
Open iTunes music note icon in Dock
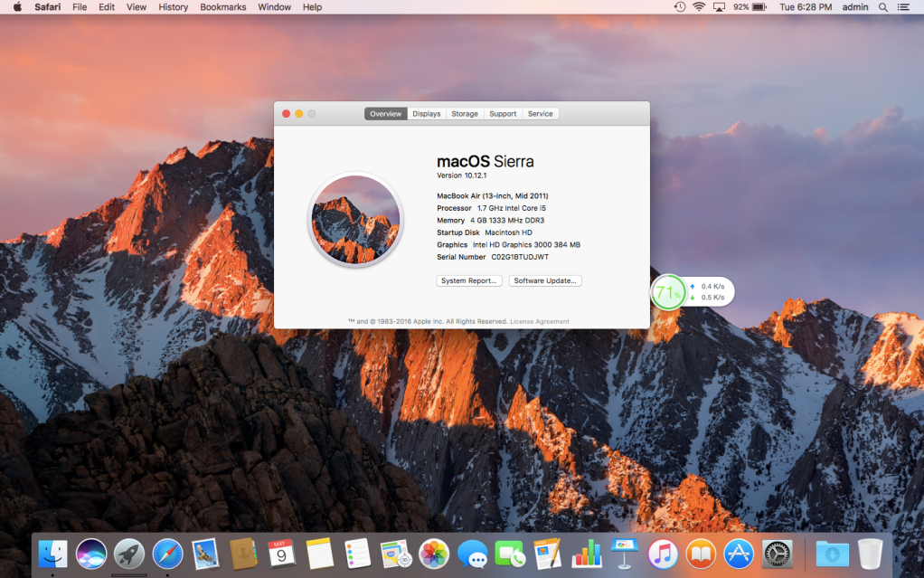tap(663, 554)
